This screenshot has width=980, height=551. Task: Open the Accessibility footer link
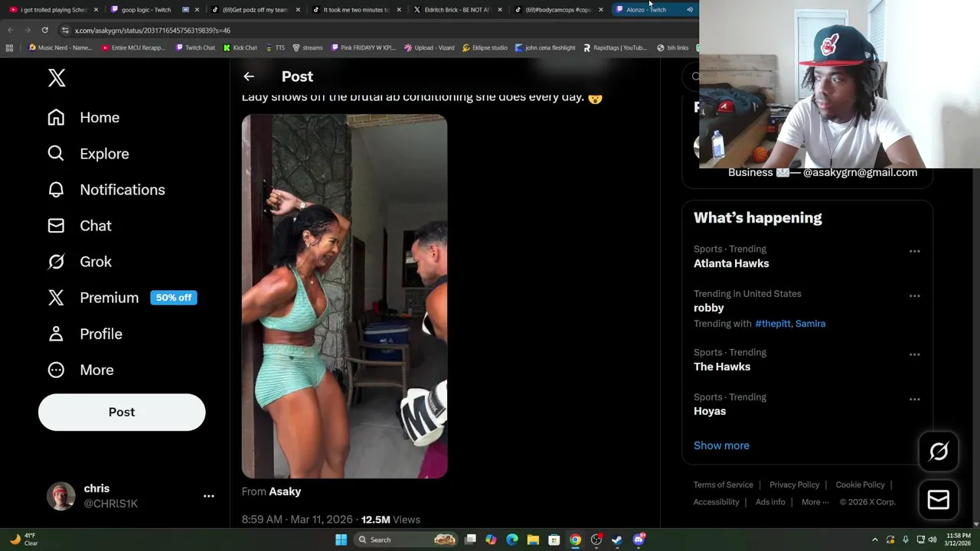tap(716, 502)
